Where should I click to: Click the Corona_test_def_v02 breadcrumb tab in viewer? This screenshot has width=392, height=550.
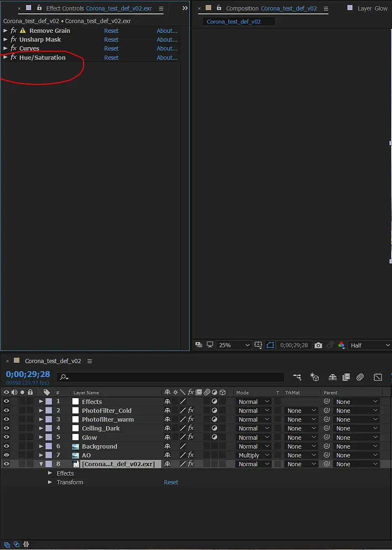(238, 21)
